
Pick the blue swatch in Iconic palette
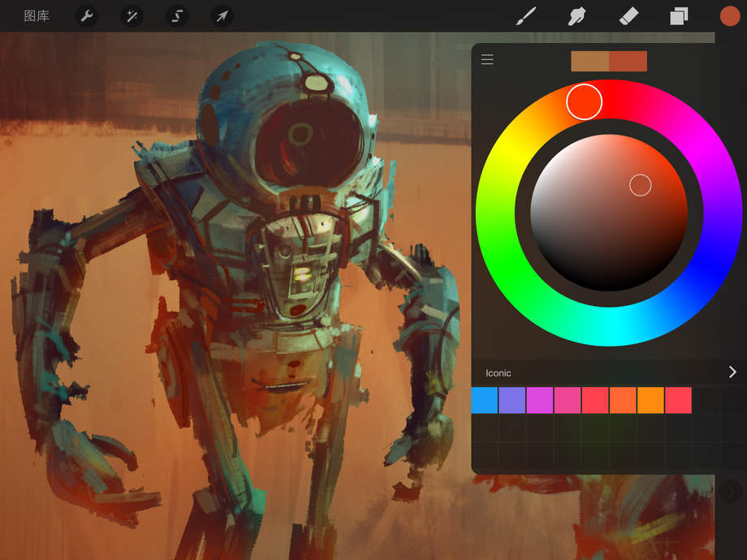pyautogui.click(x=485, y=400)
